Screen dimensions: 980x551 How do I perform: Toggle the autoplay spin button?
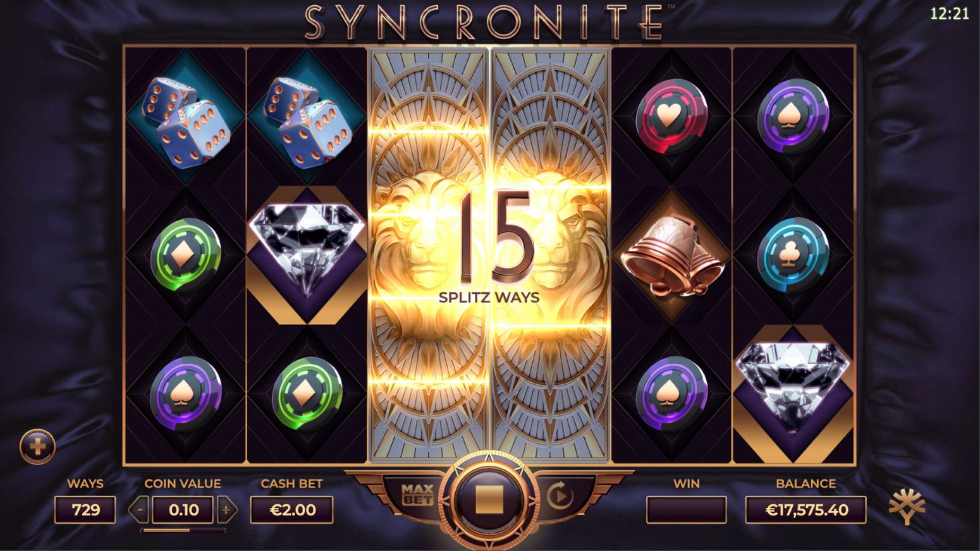pyautogui.click(x=559, y=496)
